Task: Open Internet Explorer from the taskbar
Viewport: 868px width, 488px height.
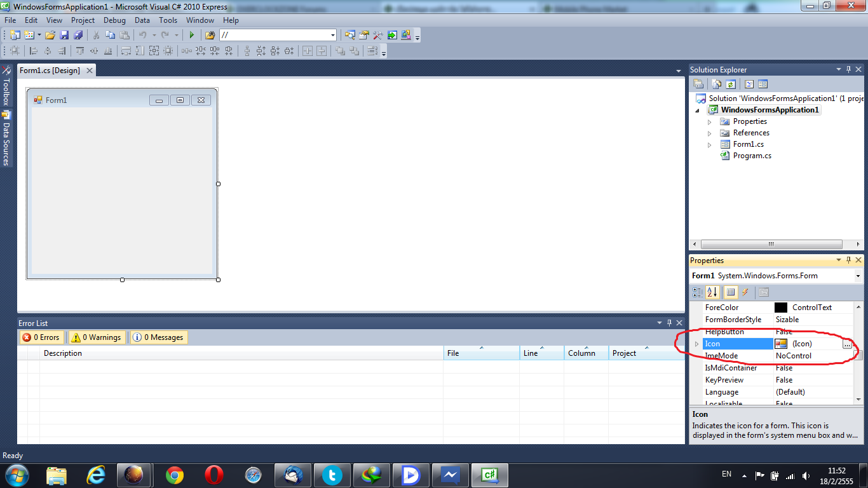Action: point(96,475)
